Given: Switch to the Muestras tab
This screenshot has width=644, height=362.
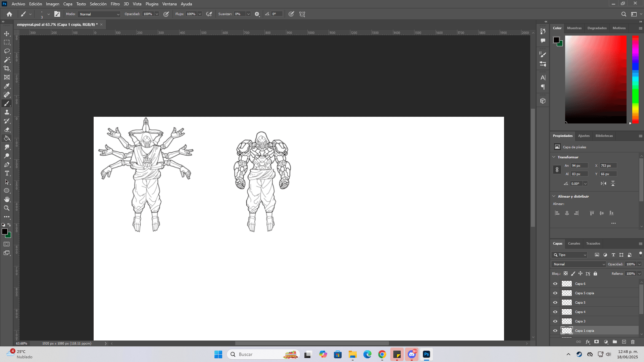Looking at the screenshot, I should tap(574, 28).
